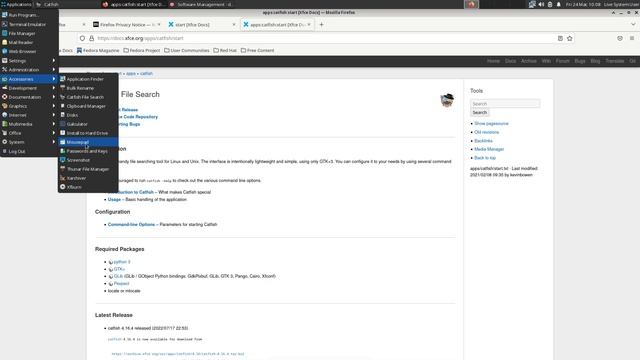The height and width of the screenshot is (360, 640).
Task: Click the Log Out icon in the Applications menu
Action: pyautogui.click(x=4, y=151)
